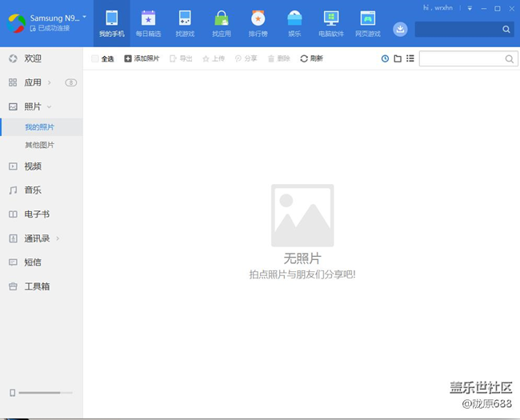Open 视频 videos in the sidebar

pyautogui.click(x=33, y=166)
